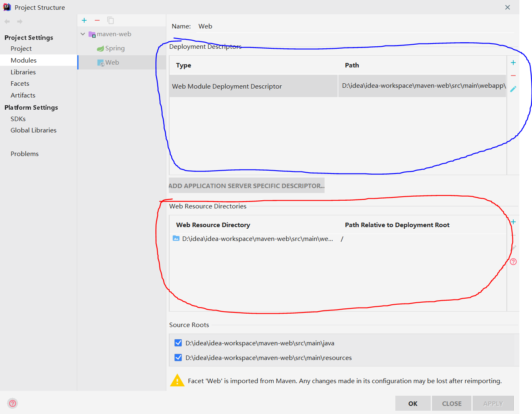Click the Path column header

click(352, 65)
